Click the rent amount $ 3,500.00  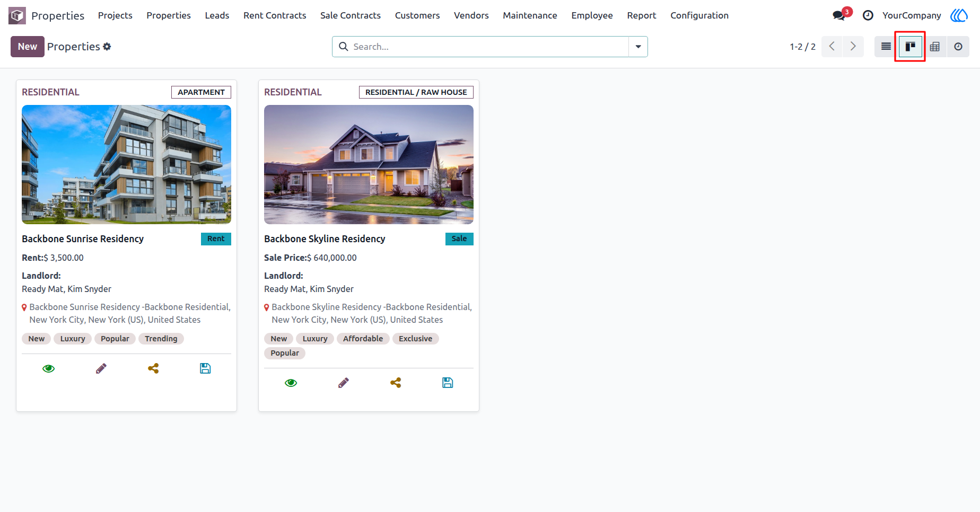[x=64, y=258]
